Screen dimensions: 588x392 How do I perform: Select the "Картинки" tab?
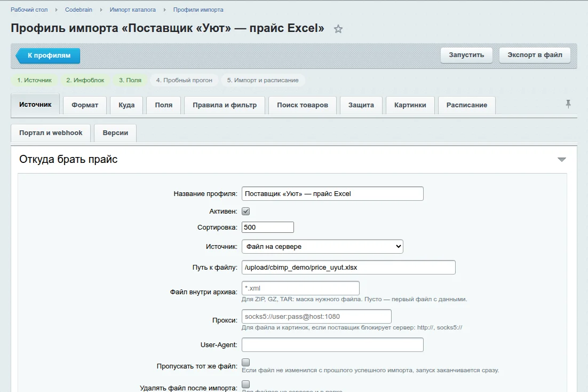tap(410, 105)
